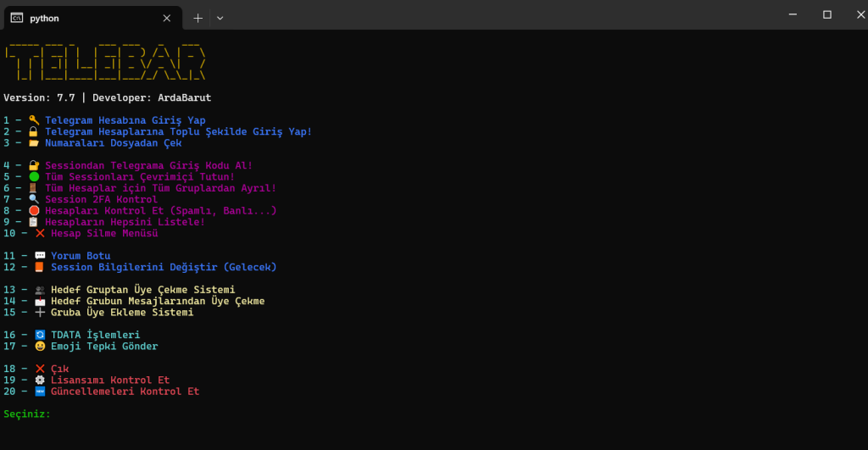
Task: Click the green circle icon on option 5
Action: (34, 177)
